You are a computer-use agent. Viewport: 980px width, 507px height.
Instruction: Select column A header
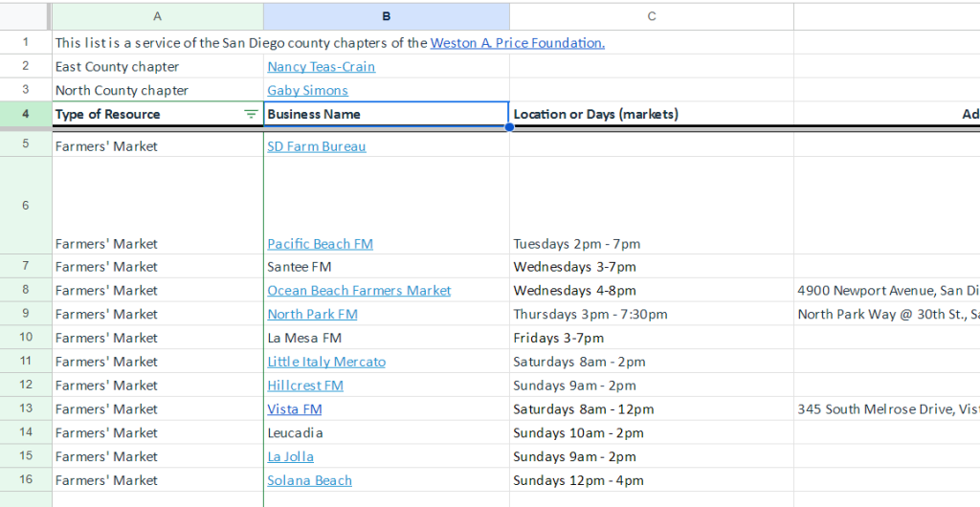[157, 16]
